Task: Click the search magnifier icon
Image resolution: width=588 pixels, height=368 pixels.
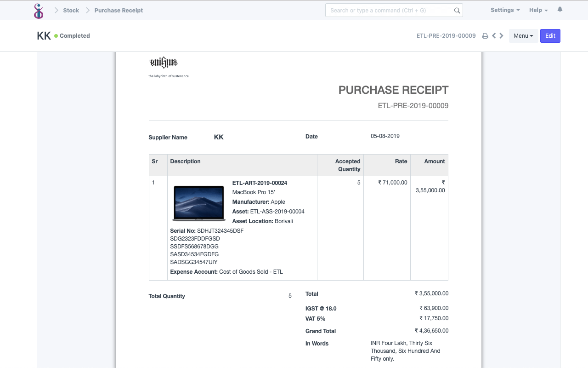Action: click(x=457, y=10)
